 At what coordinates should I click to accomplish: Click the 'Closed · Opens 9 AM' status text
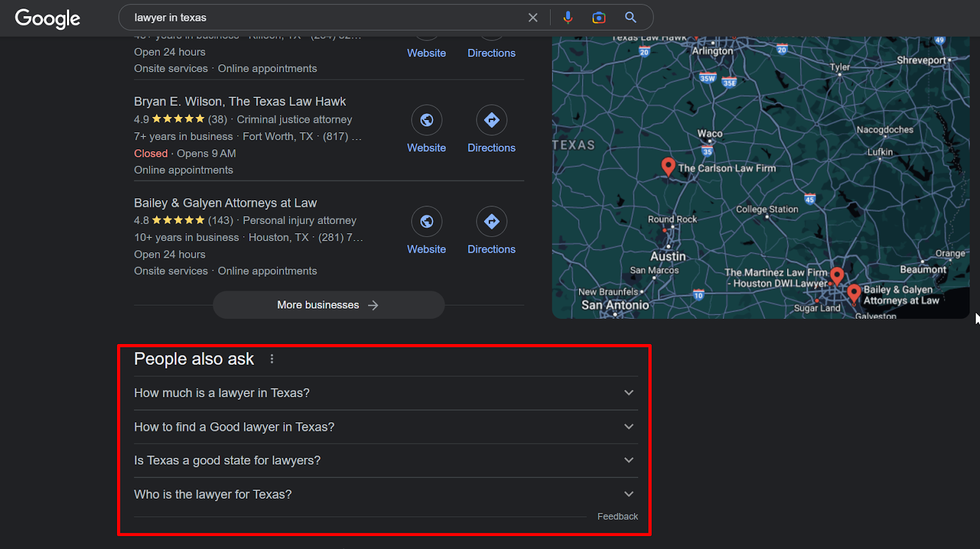point(185,154)
